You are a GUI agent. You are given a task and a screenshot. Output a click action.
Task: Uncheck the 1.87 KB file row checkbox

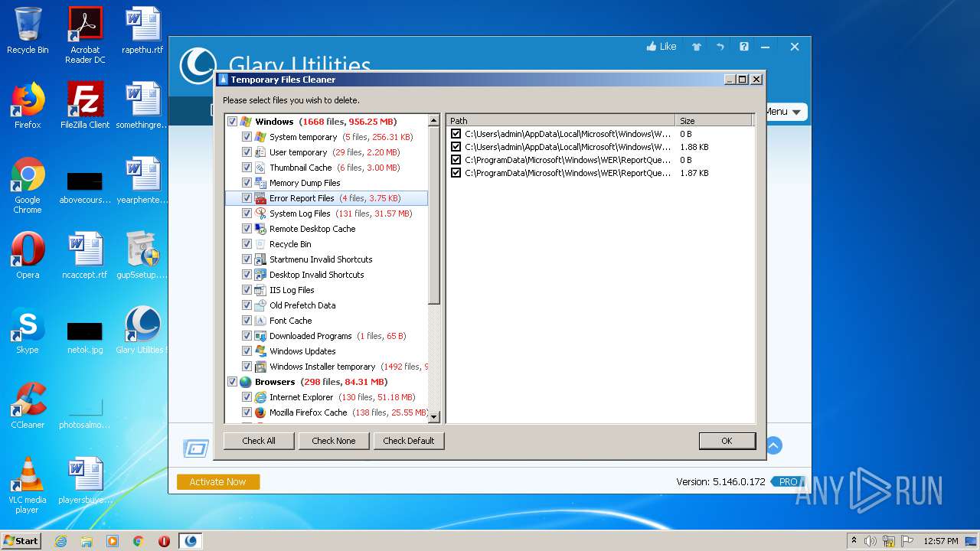456,173
